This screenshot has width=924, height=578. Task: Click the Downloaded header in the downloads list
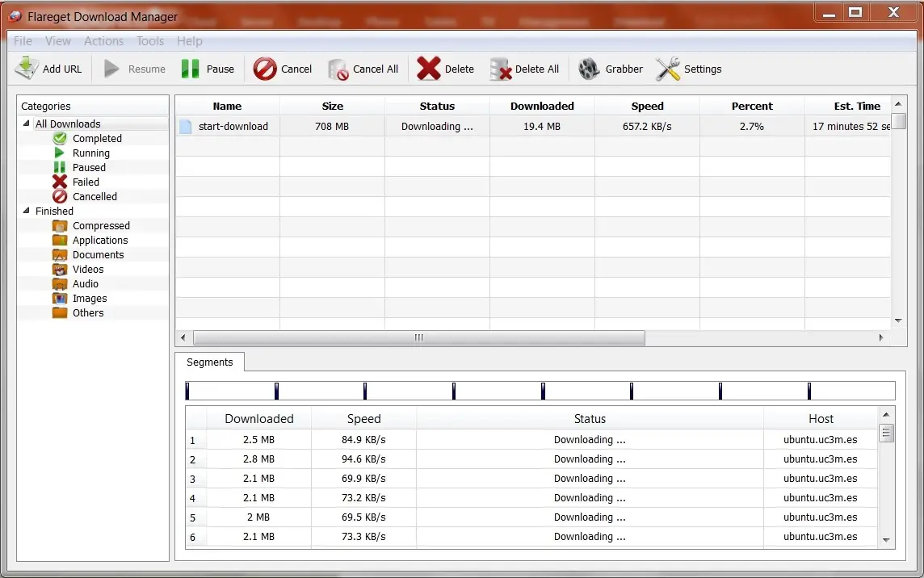[542, 106]
